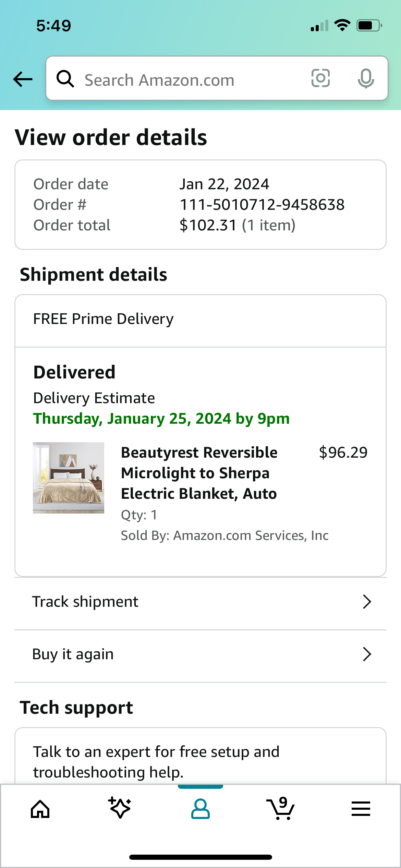The height and width of the screenshot is (868, 401).
Task: Open the shopping cart with 9 items
Action: coord(281,808)
